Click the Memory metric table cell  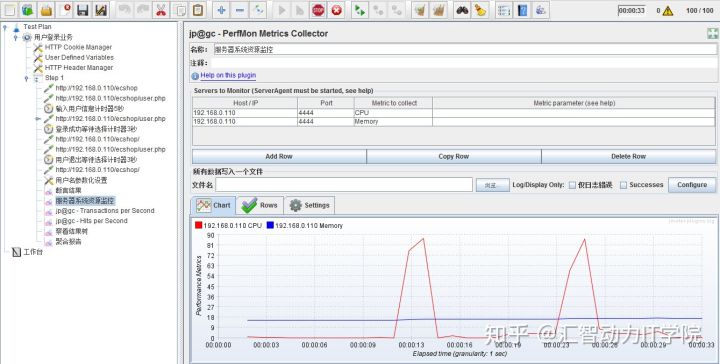click(x=393, y=122)
